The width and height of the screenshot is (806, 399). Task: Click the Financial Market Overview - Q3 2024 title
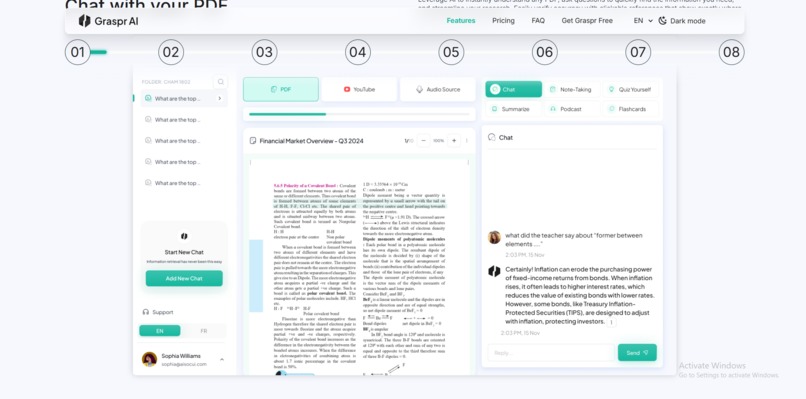tap(312, 140)
